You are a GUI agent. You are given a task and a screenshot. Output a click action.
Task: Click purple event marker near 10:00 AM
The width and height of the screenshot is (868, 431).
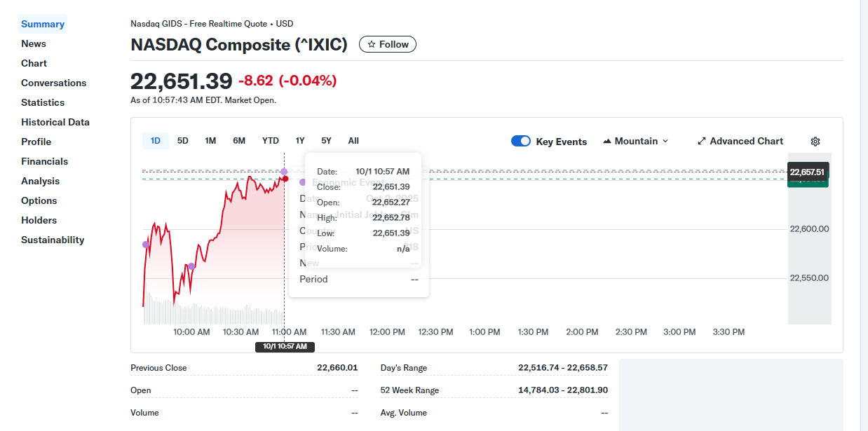191,266
